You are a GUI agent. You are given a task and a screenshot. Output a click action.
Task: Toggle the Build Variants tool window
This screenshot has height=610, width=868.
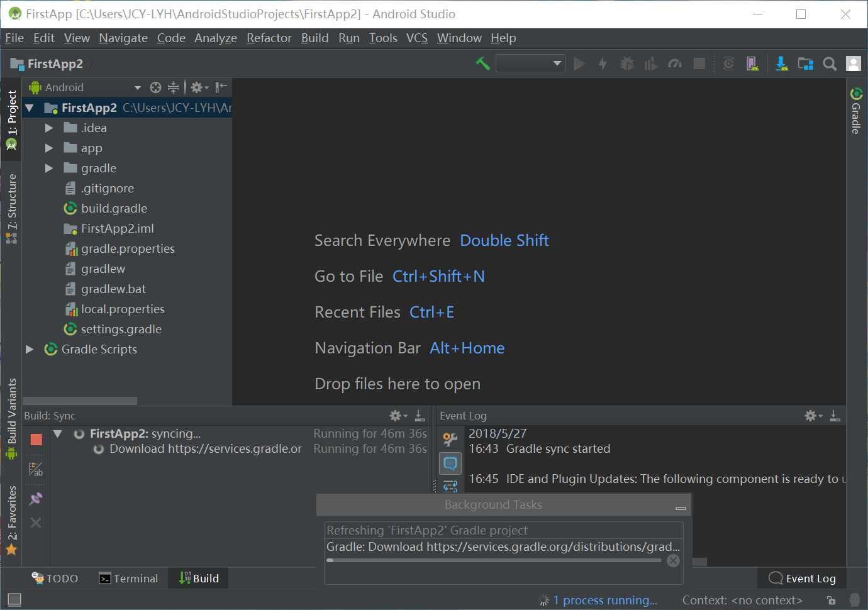coord(11,419)
